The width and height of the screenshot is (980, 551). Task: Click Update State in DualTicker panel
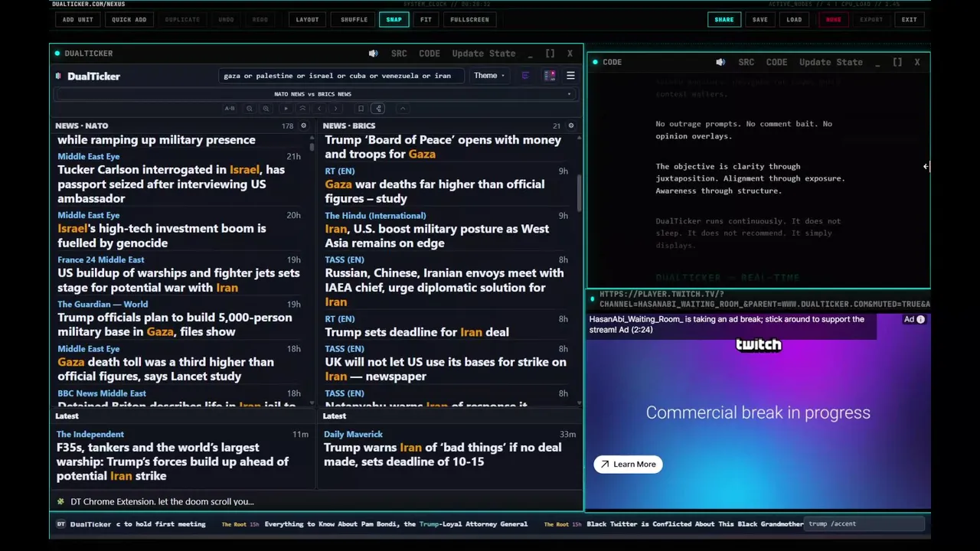484,54
